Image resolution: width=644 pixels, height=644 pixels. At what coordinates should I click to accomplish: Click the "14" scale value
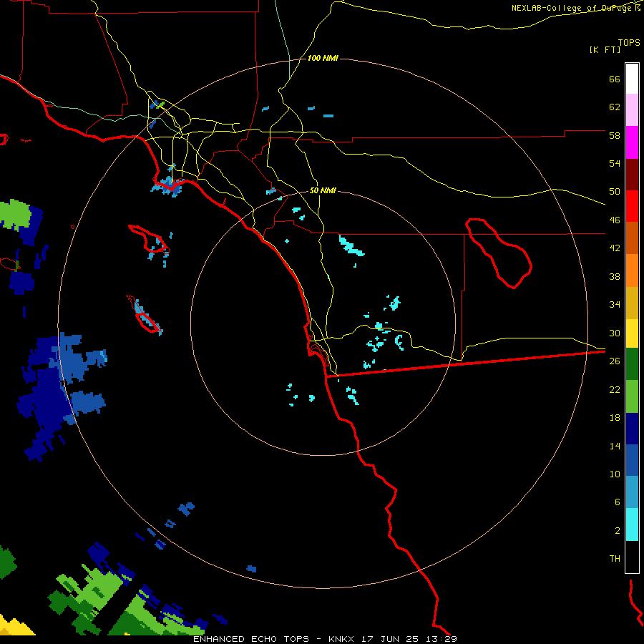click(615, 446)
